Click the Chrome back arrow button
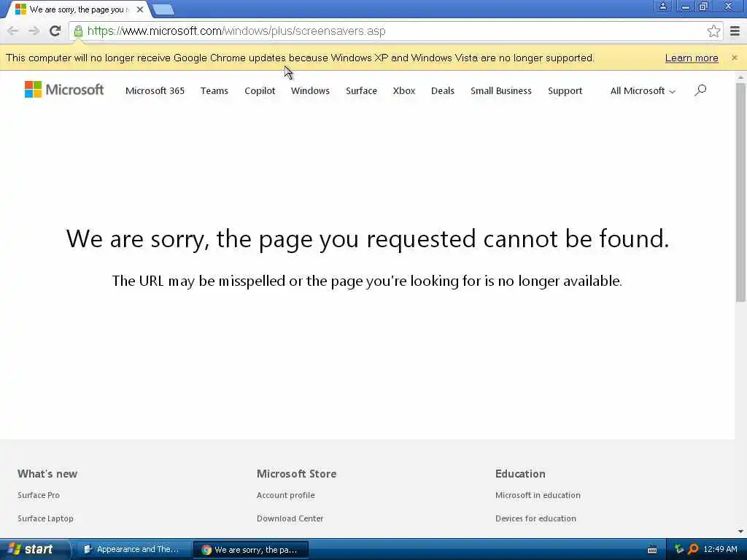This screenshot has height=560, width=747. coord(13,31)
